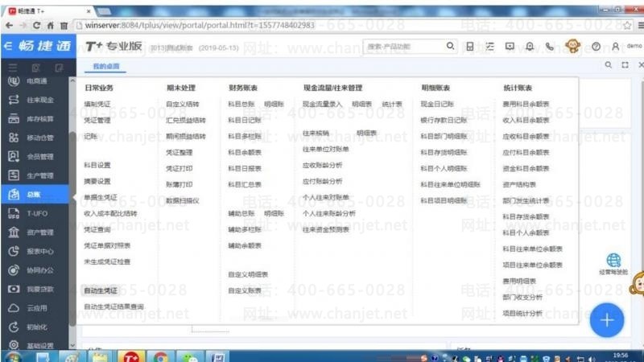Screen dimensions: 644x362
Task: Open the highlighted 自动生凭证 link
Action: click(100, 290)
